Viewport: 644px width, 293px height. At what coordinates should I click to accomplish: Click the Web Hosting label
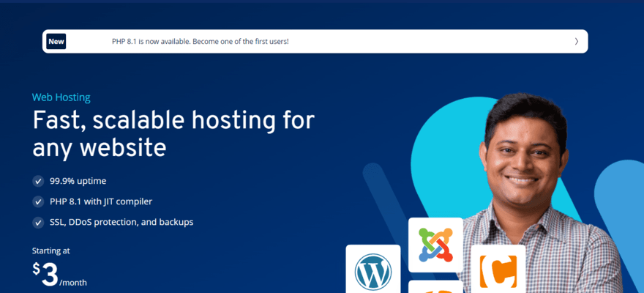pos(61,98)
